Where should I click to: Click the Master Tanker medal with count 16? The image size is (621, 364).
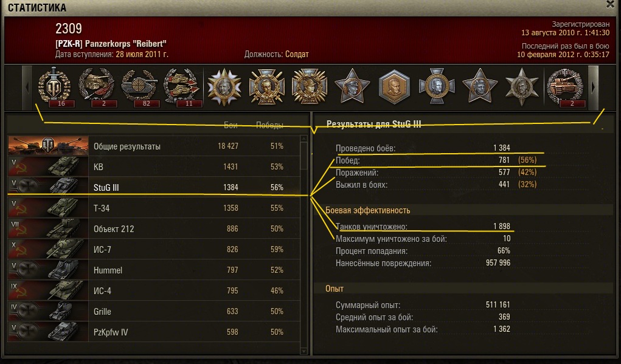coord(54,87)
